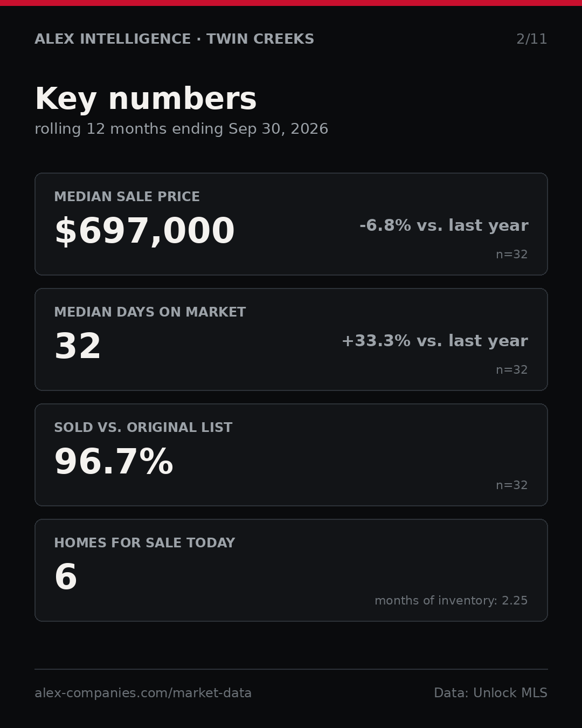Select the 96.7% value
The width and height of the screenshot is (582, 728).
coord(114,462)
